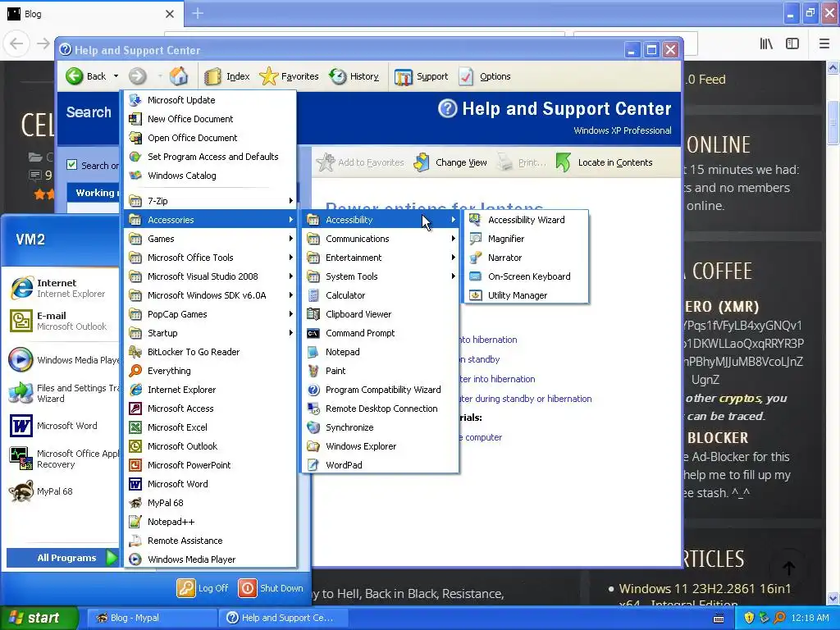Expand the System Tools submenu
The width and height of the screenshot is (840, 630).
coord(380,276)
